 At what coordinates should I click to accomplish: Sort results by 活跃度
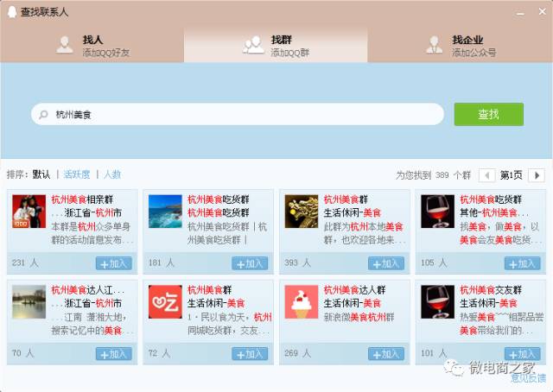77,174
